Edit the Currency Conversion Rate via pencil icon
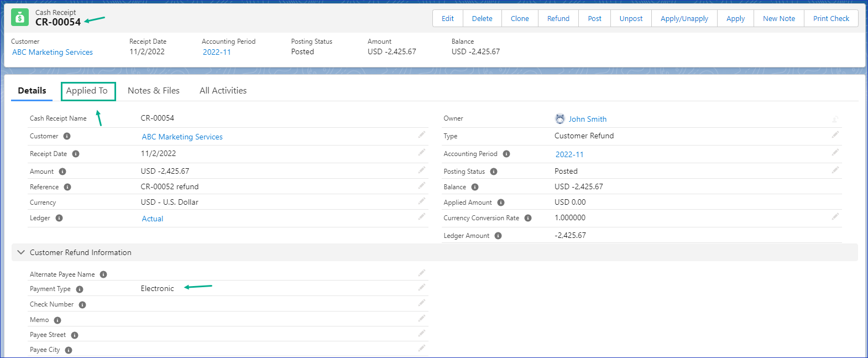The width and height of the screenshot is (868, 358). click(x=835, y=216)
